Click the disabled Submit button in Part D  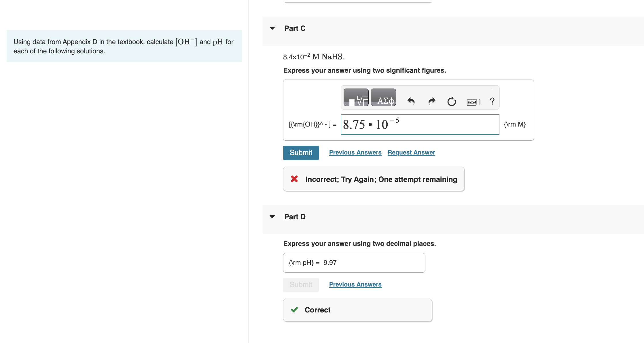click(x=301, y=284)
